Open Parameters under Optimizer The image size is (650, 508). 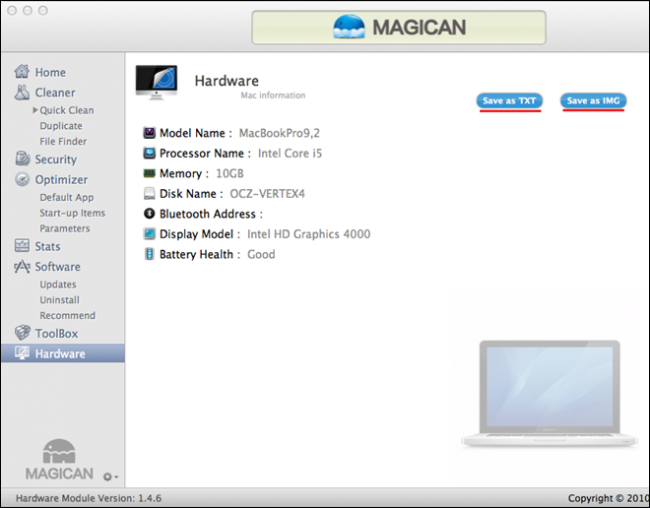[x=65, y=228]
